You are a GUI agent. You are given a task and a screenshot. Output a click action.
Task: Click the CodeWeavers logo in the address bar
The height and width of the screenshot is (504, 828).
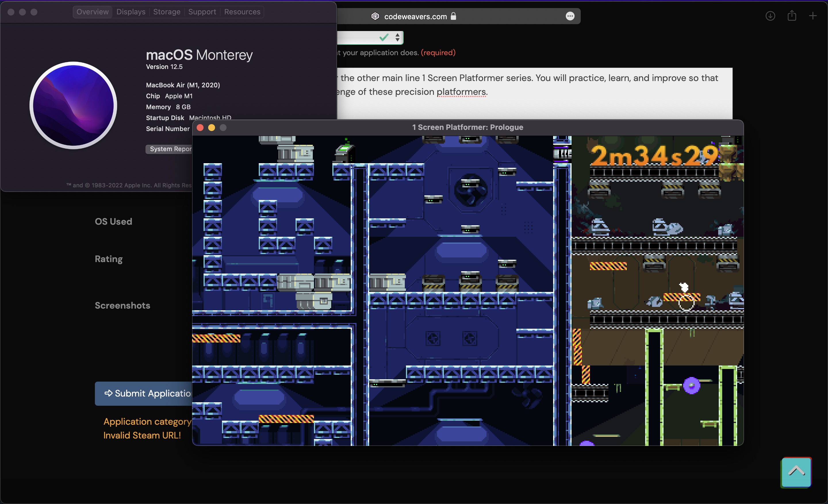[x=375, y=16]
